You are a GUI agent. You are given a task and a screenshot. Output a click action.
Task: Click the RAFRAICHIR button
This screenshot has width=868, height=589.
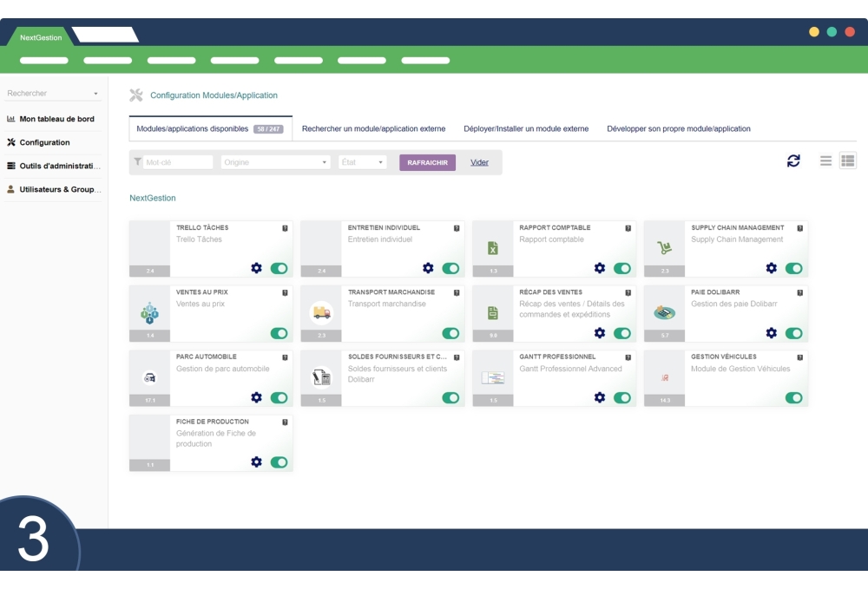coord(427,161)
